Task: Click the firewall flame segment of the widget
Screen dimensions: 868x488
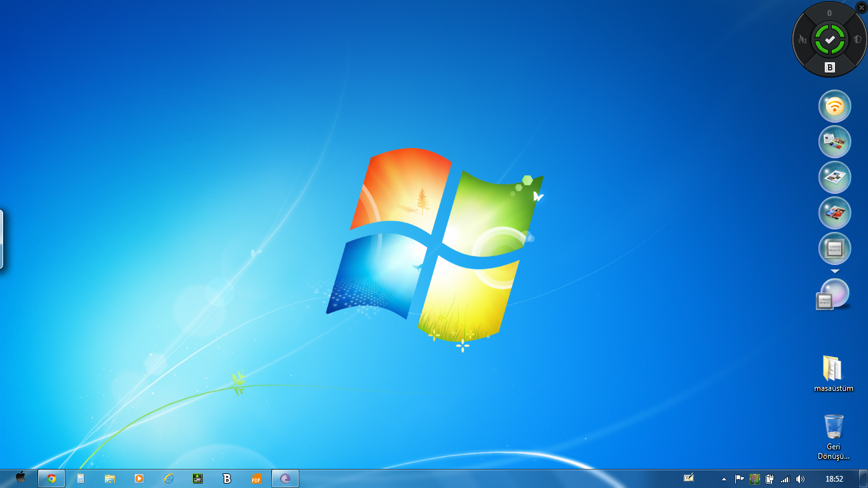Action: (803, 39)
